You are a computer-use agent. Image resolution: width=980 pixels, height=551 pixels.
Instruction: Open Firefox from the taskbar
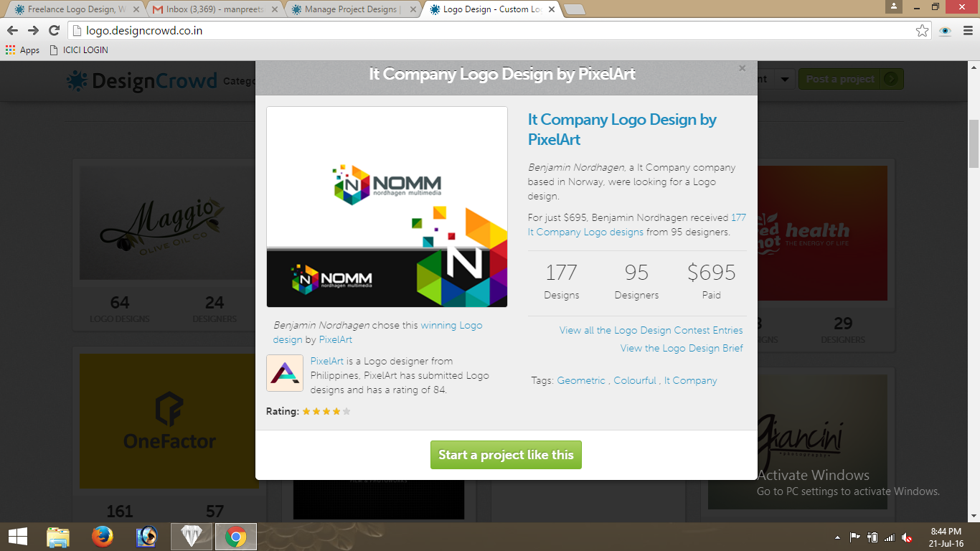coord(103,536)
